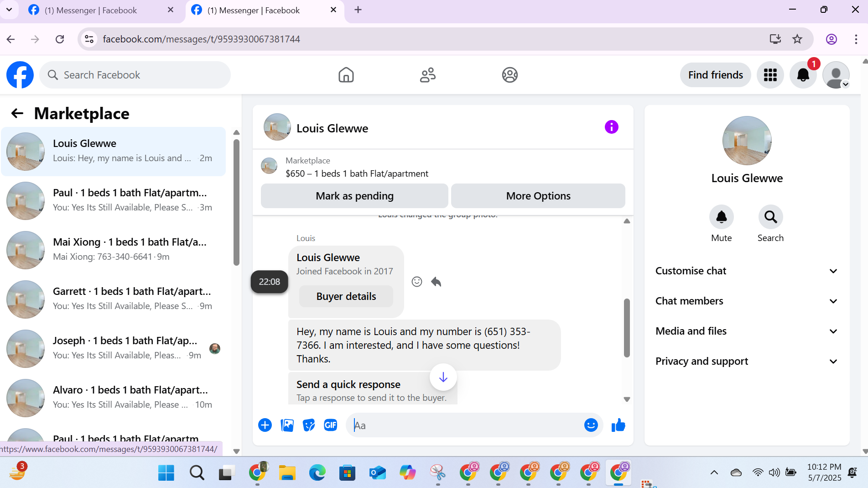Open the tab search dropdown arrow
The image size is (868, 488).
[9, 10]
